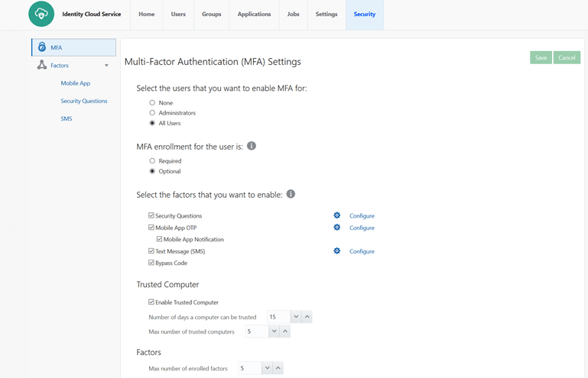Disable Enable Trusted Computer checkbox
This screenshot has height=378, width=588.
(x=151, y=302)
